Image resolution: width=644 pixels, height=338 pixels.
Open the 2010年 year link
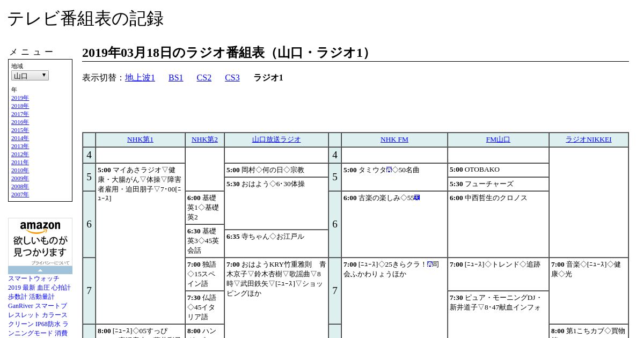coord(20,171)
